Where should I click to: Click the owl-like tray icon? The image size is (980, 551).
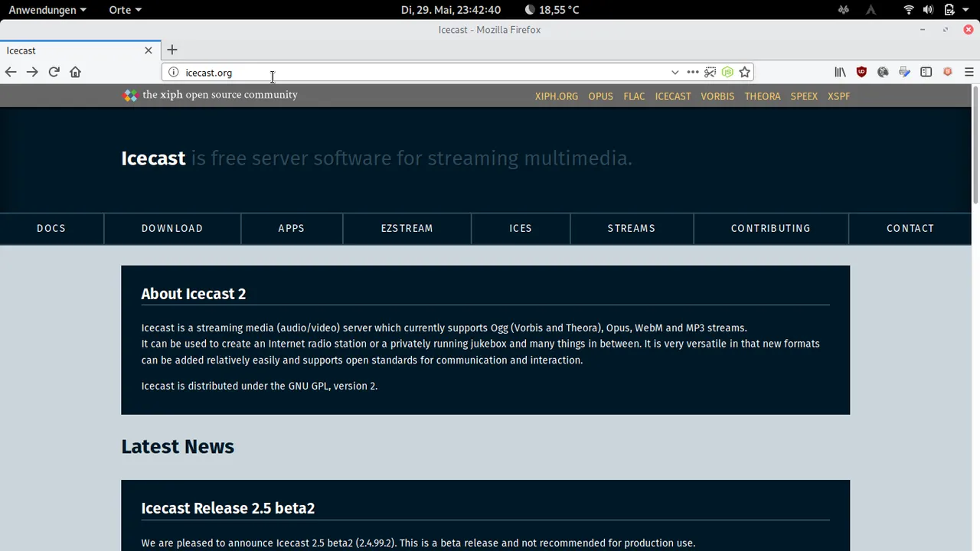tap(844, 10)
